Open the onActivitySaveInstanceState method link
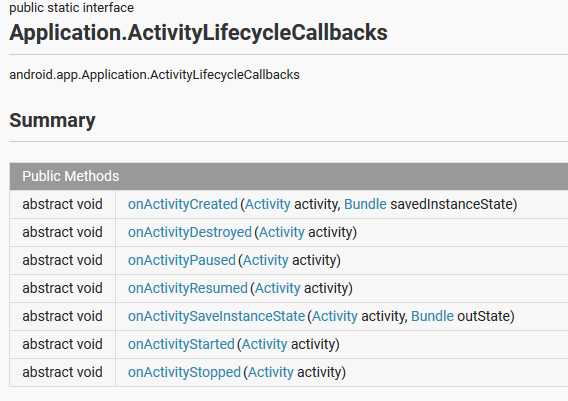 click(216, 316)
